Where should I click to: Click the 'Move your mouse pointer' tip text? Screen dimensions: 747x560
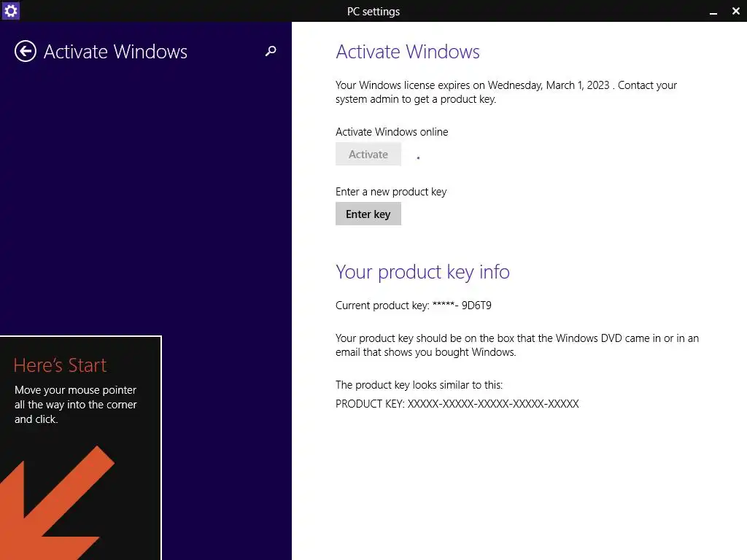(76, 404)
